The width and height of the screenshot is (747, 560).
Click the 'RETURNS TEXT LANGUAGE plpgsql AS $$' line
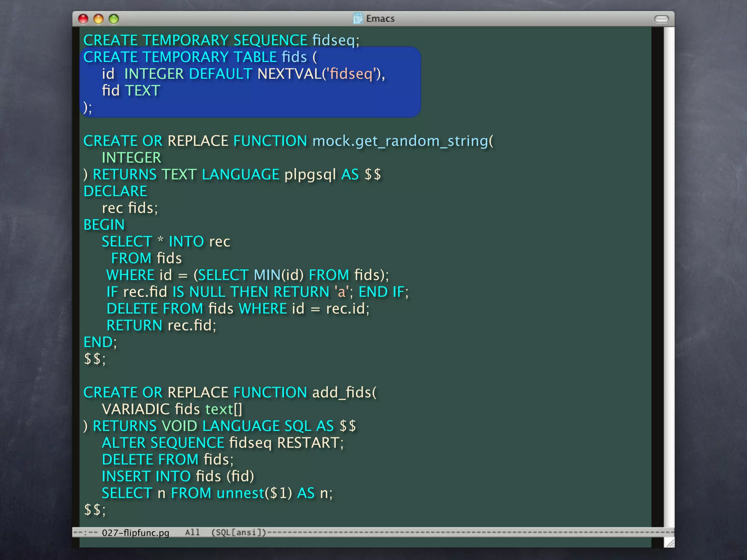pyautogui.click(x=232, y=174)
